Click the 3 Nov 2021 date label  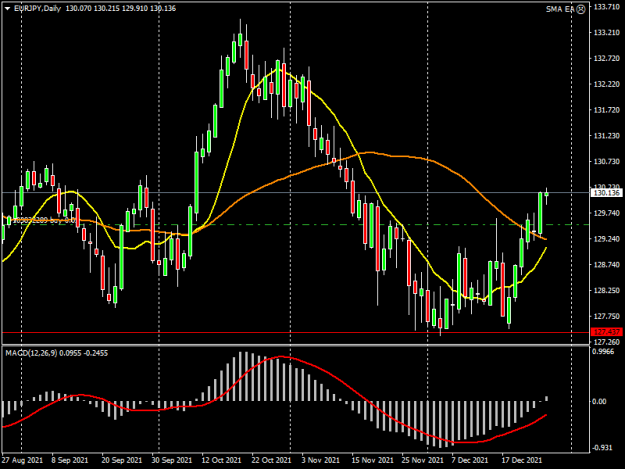(x=320, y=460)
